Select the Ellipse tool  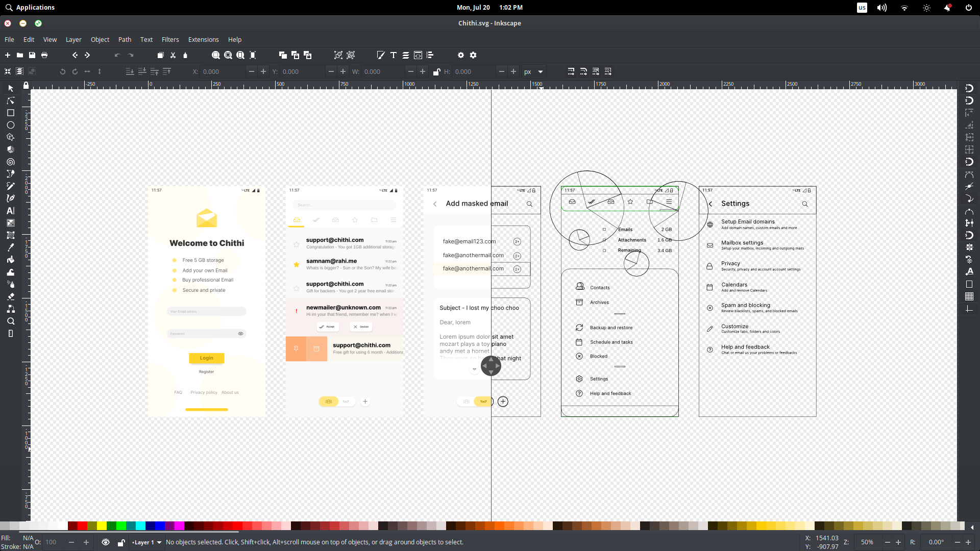(x=10, y=125)
